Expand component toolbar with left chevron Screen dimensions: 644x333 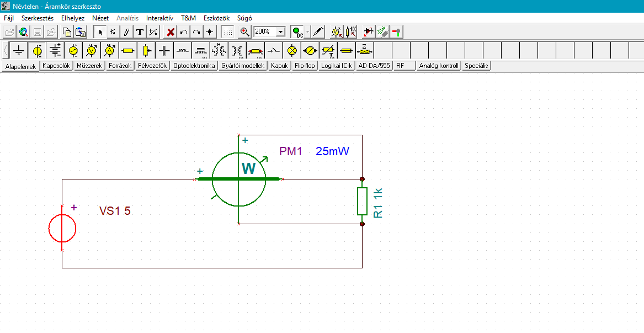5,51
